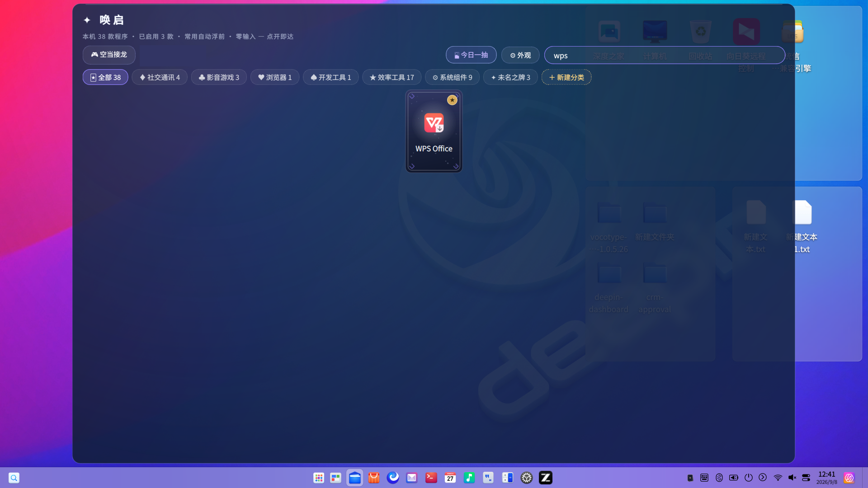This screenshot has height=488, width=868.
Task: Open the quick settings toggles icon
Action: (x=806, y=478)
